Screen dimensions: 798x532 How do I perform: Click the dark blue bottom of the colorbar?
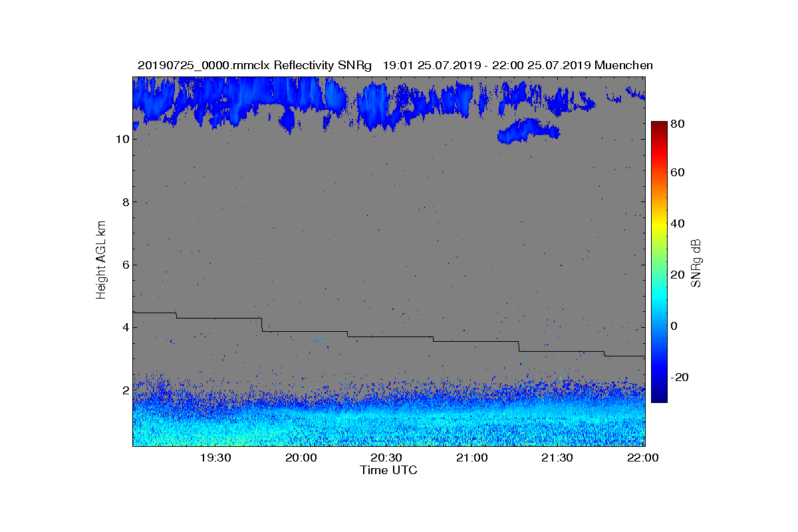(x=658, y=397)
